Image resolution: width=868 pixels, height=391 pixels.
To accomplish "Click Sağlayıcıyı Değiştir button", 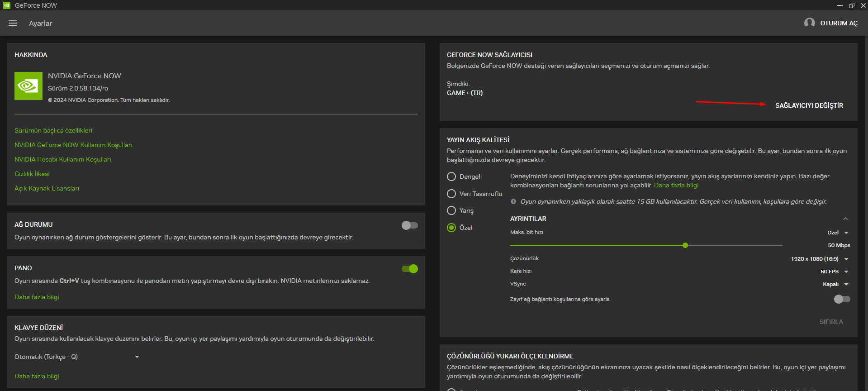I will (809, 105).
